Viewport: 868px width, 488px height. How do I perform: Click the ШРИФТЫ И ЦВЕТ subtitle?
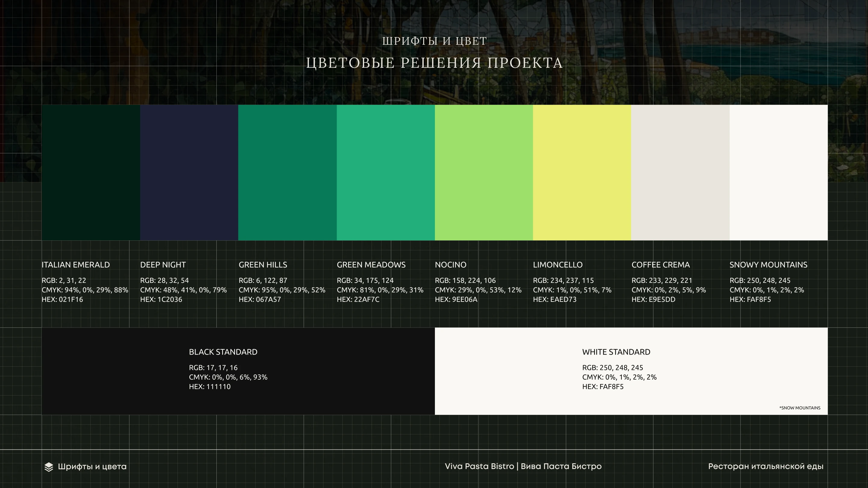click(x=434, y=41)
